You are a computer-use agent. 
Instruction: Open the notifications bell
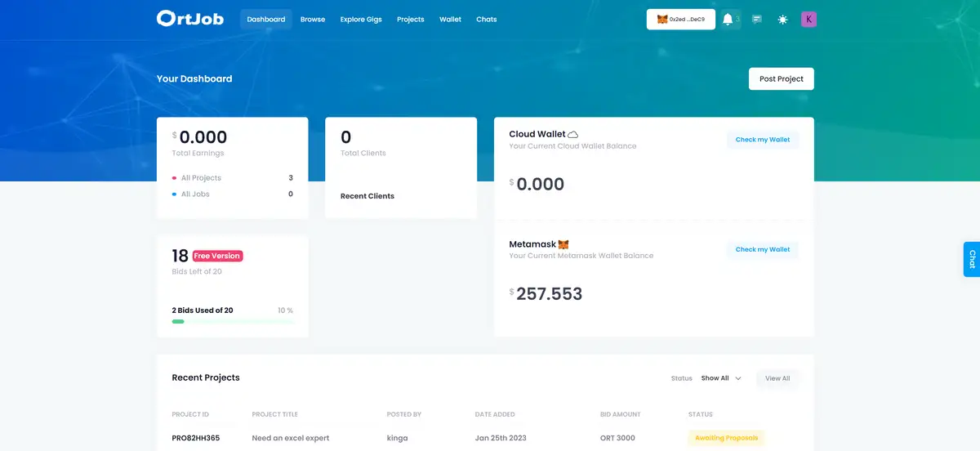[728, 20]
